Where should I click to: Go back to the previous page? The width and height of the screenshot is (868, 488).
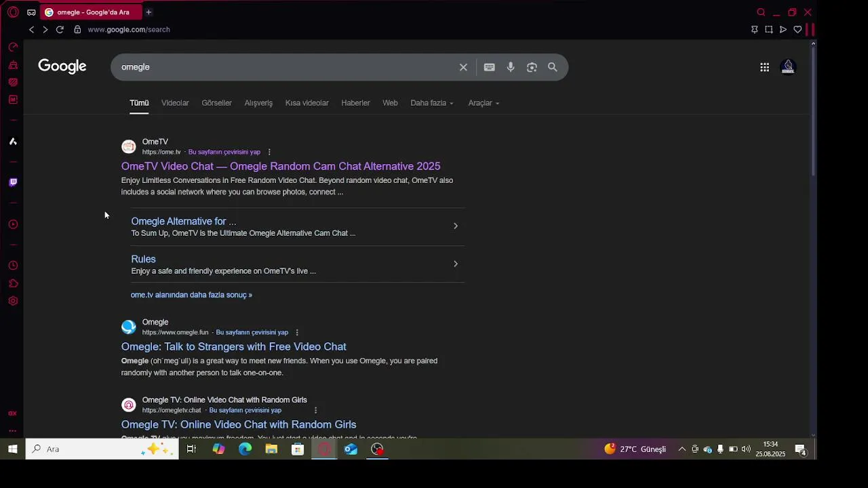tap(31, 30)
